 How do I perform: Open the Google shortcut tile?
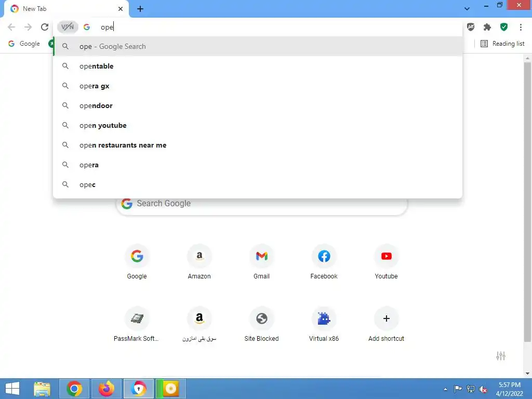pyautogui.click(x=137, y=262)
